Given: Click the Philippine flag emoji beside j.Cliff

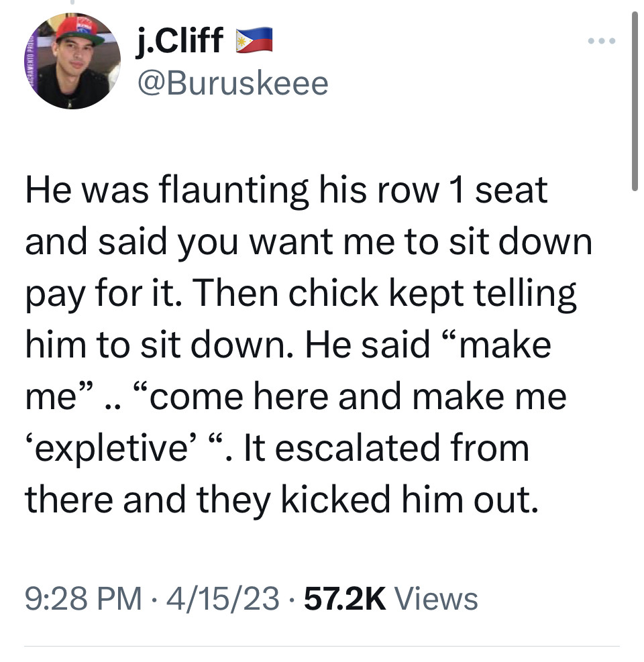Looking at the screenshot, I should 254,40.
